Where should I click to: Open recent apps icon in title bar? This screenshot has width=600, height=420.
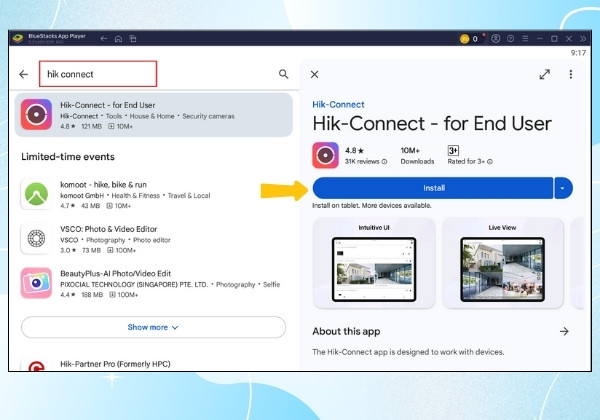pyautogui.click(x=133, y=39)
